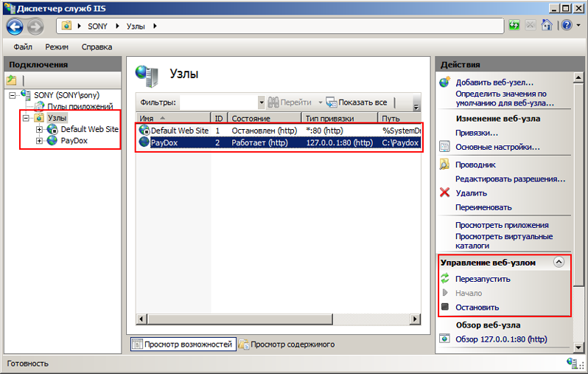Viewport: 588px width, 374px height.
Task: Click the Back navigation arrow button
Action: click(x=15, y=27)
